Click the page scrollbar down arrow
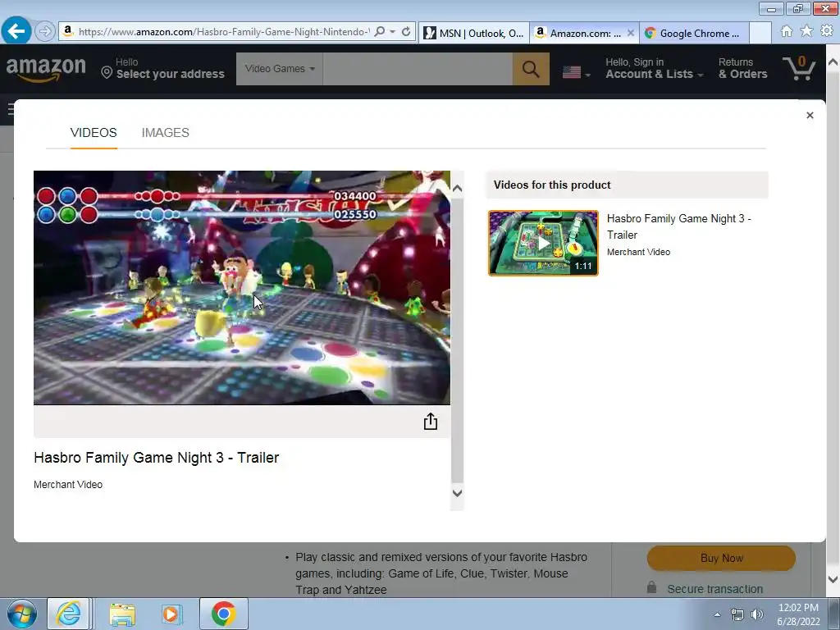Image resolution: width=840 pixels, height=630 pixels. tap(833, 580)
